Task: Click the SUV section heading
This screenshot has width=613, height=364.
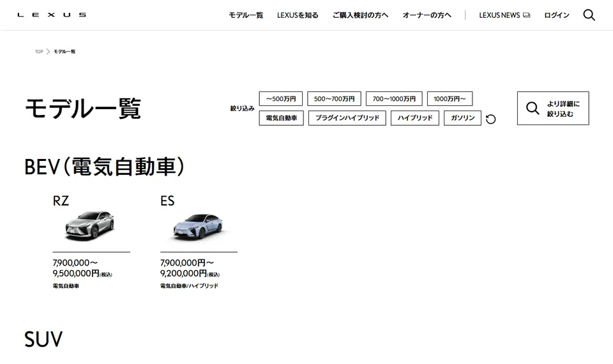Action: (43, 339)
